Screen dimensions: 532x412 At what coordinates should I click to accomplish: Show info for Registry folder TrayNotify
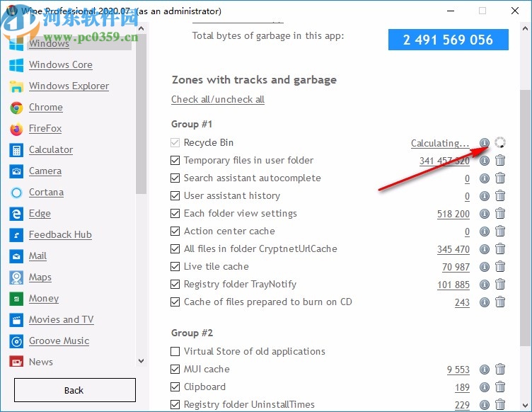pyautogui.click(x=485, y=285)
